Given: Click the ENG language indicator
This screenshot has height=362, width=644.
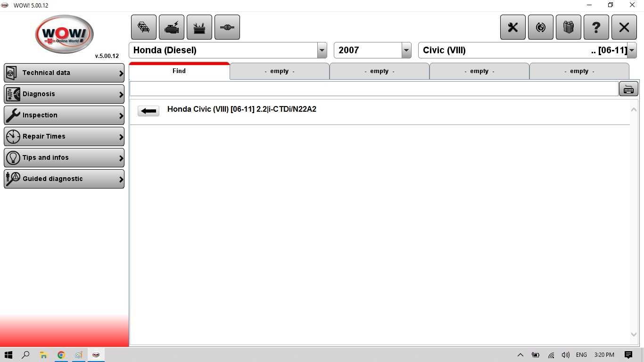Looking at the screenshot, I should pyautogui.click(x=581, y=355).
